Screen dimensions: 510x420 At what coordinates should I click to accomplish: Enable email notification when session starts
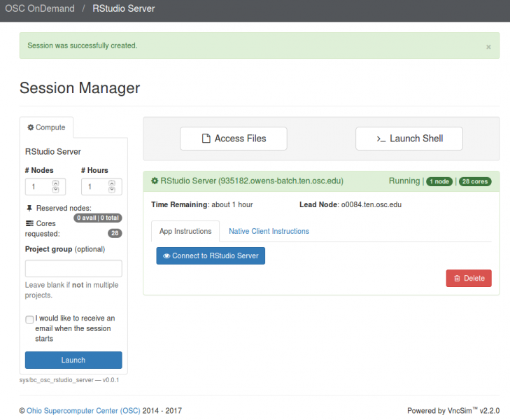[x=29, y=319]
